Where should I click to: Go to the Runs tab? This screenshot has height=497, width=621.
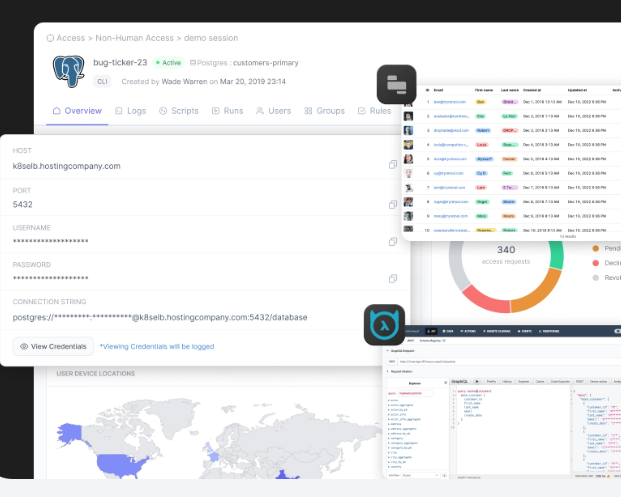pos(228,111)
